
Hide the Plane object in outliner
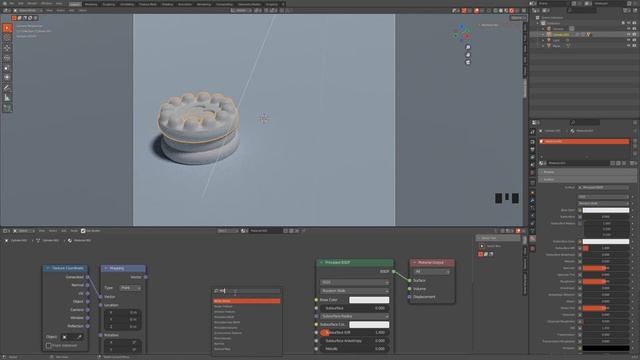pyautogui.click(x=629, y=46)
